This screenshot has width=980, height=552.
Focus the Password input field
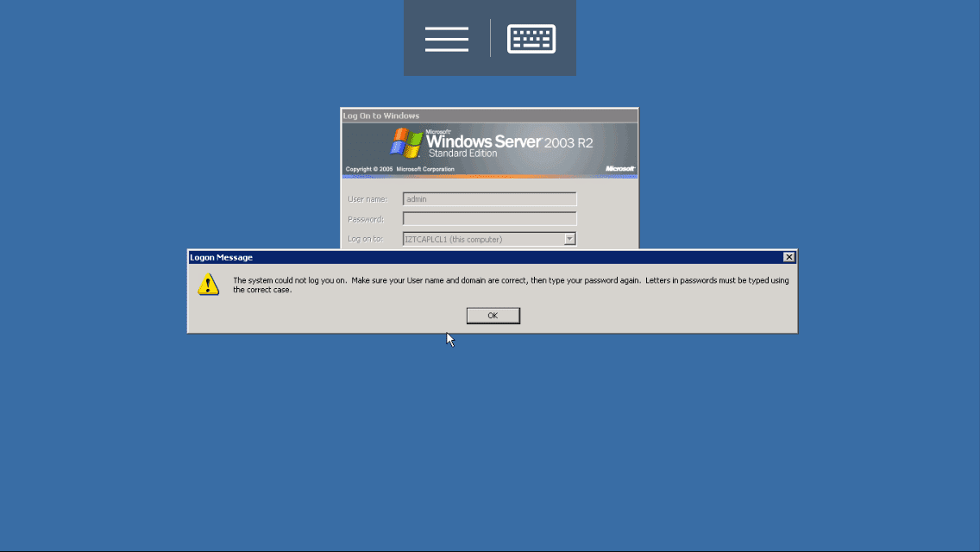489,219
